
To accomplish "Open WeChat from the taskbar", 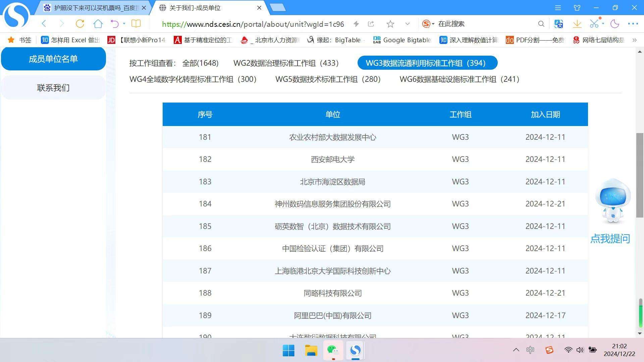I will pyautogui.click(x=333, y=350).
